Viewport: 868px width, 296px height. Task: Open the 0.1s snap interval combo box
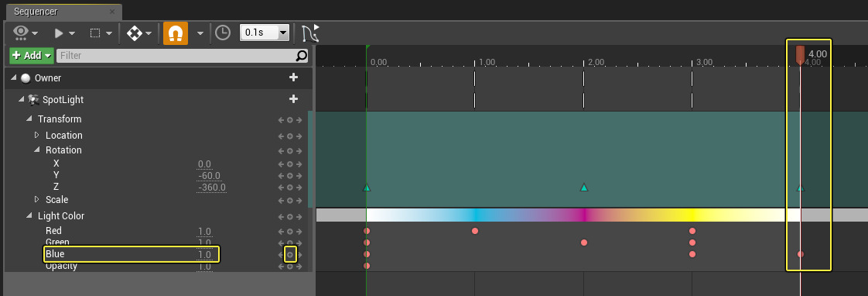coord(265,33)
